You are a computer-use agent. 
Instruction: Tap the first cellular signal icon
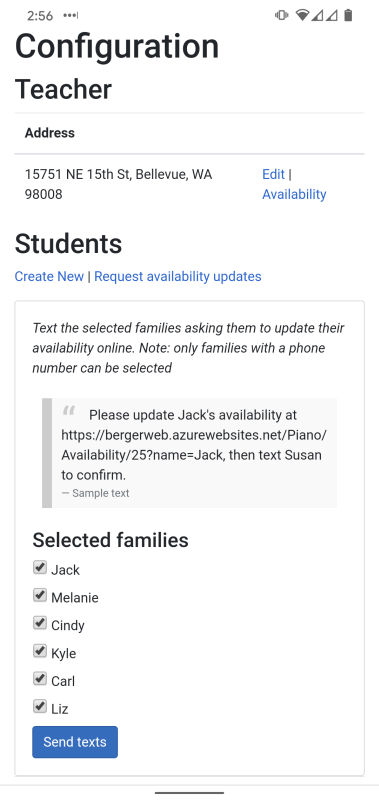point(317,16)
